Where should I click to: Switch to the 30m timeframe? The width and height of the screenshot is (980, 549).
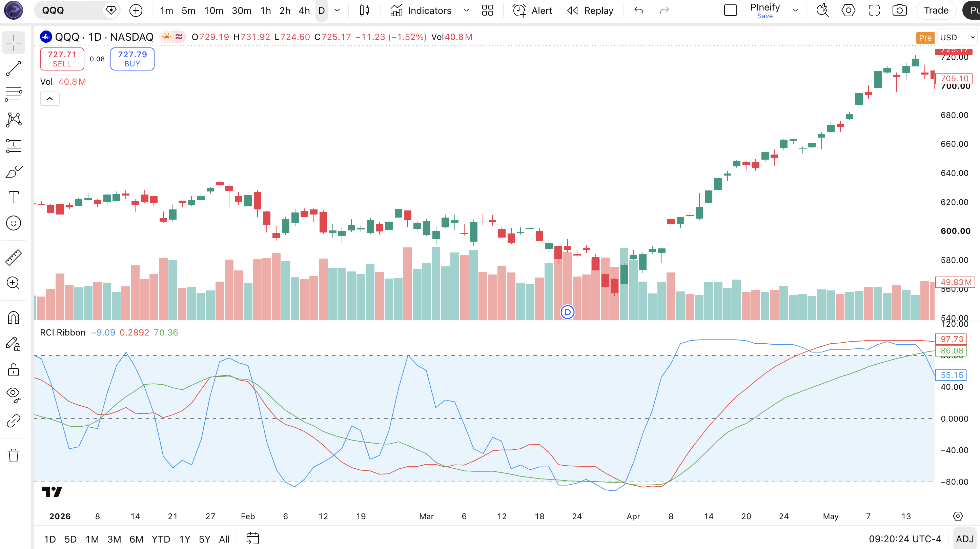[242, 10]
